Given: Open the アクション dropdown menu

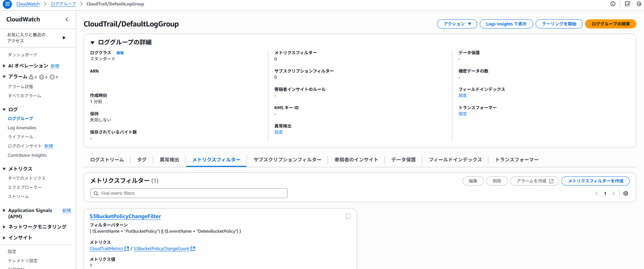Looking at the screenshot, I should (457, 24).
